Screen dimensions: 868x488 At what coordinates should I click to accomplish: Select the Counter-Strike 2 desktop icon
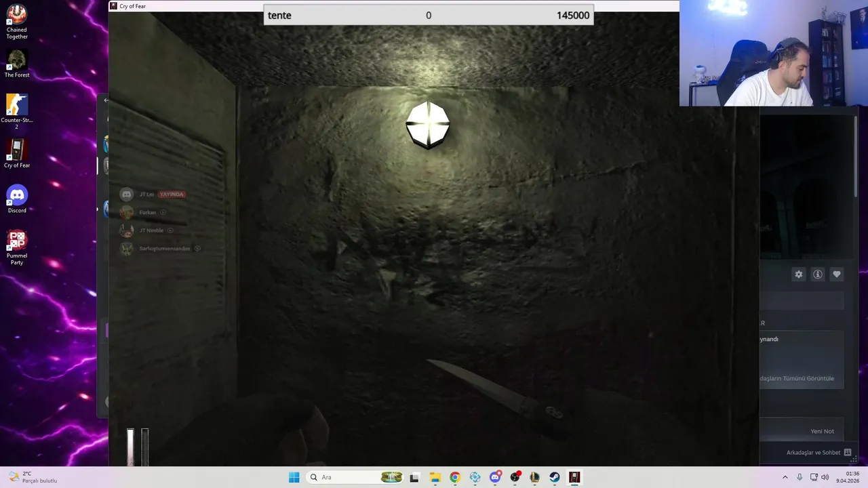pyautogui.click(x=16, y=112)
